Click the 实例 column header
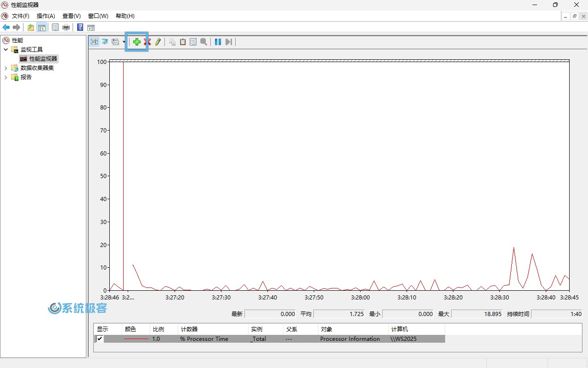This screenshot has width=588, height=368. [266, 329]
